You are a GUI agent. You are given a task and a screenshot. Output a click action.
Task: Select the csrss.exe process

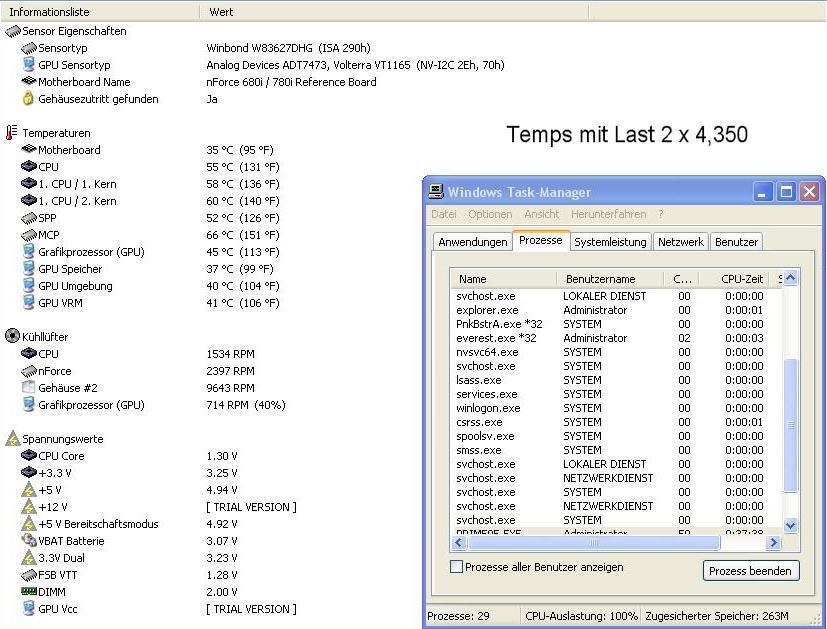pos(616,422)
